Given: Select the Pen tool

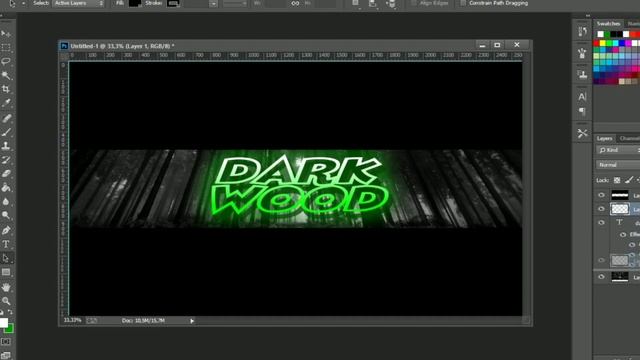Looking at the screenshot, I should pos(6,231).
